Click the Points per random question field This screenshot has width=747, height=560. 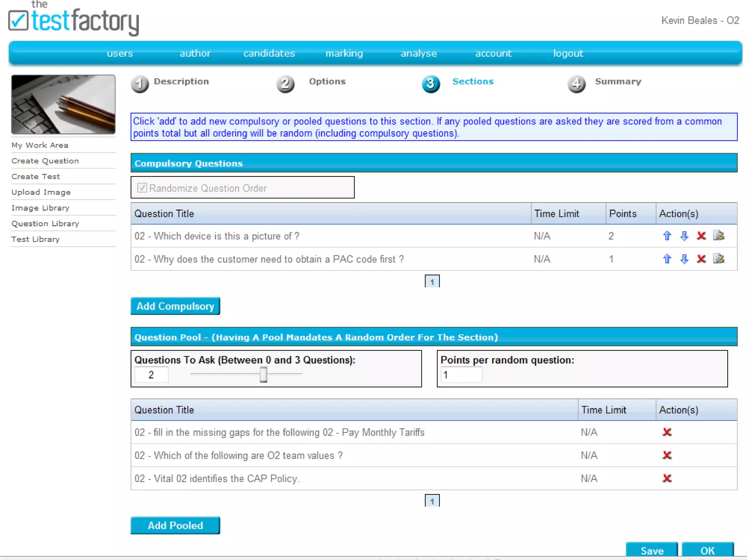tap(461, 375)
